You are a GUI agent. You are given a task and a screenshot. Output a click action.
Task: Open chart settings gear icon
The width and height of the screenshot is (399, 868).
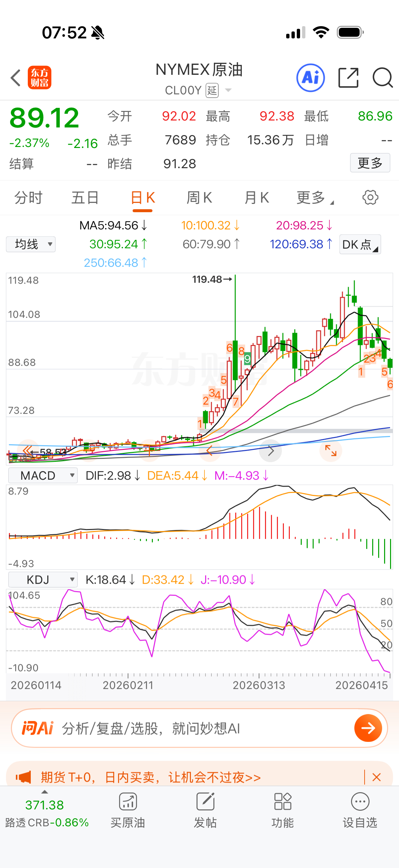coord(370,197)
